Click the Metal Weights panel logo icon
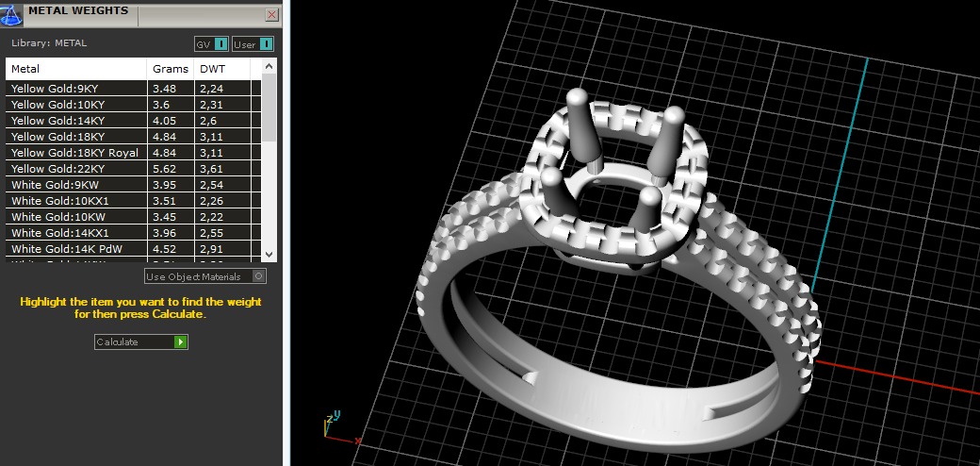 [x=11, y=14]
